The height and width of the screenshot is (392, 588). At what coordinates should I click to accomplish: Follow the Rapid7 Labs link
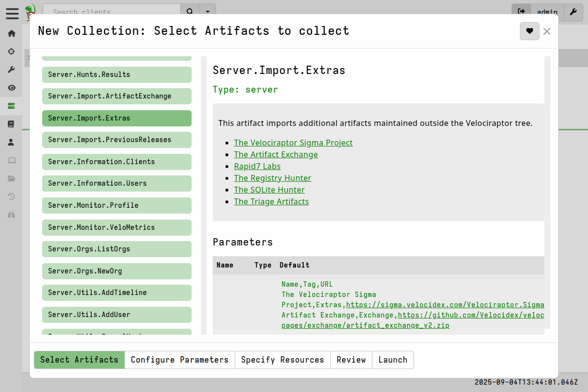(257, 166)
